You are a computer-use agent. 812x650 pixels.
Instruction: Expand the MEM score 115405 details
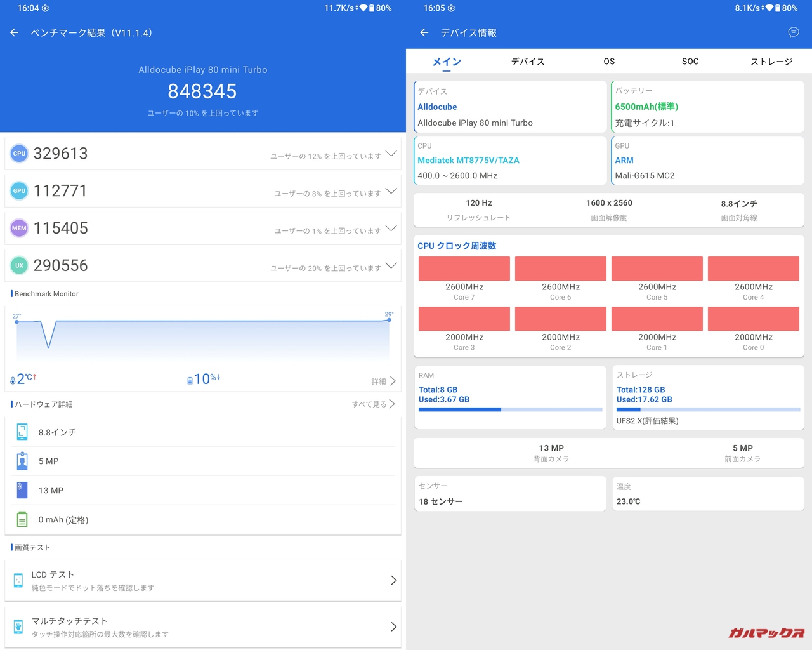click(x=391, y=229)
